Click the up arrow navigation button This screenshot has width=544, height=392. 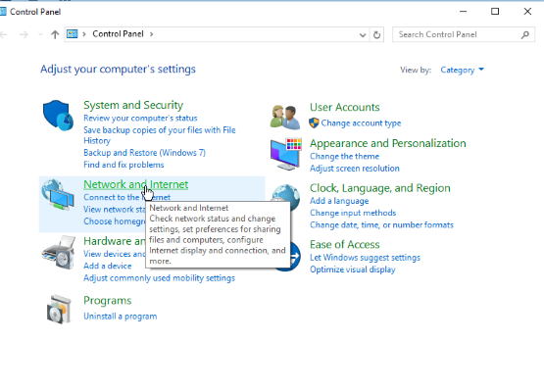pos(55,34)
